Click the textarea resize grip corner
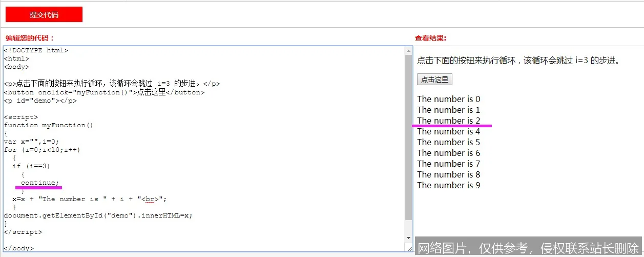This screenshot has width=644, height=257. (409, 247)
